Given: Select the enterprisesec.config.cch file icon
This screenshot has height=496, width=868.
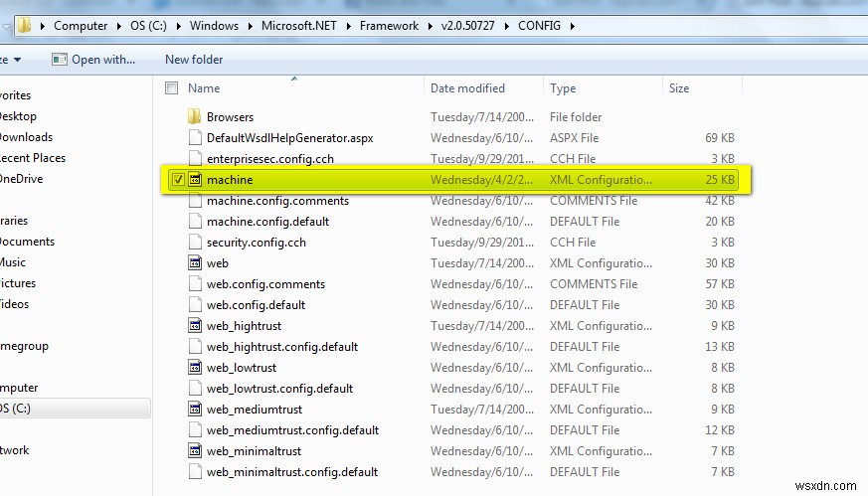Looking at the screenshot, I should [195, 159].
